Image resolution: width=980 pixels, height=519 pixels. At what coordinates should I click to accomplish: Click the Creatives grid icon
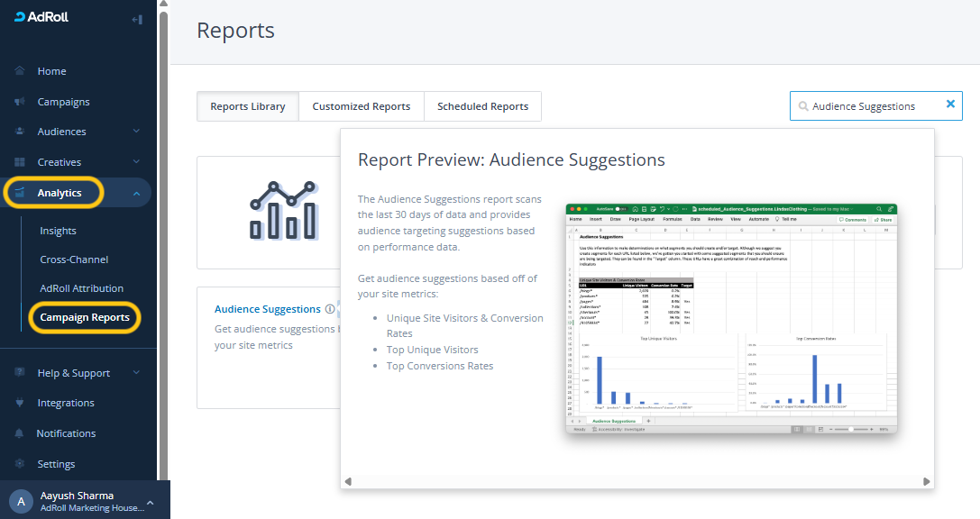pyautogui.click(x=20, y=162)
